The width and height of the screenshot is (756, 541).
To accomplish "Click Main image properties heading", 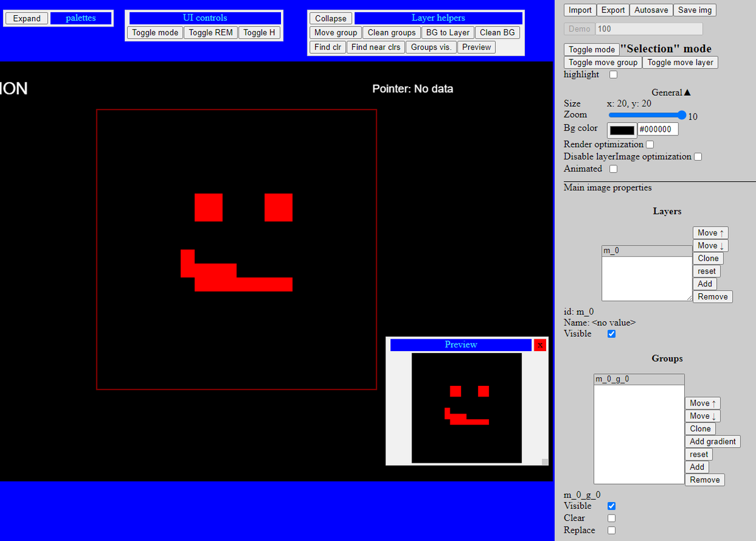I will (x=607, y=188).
